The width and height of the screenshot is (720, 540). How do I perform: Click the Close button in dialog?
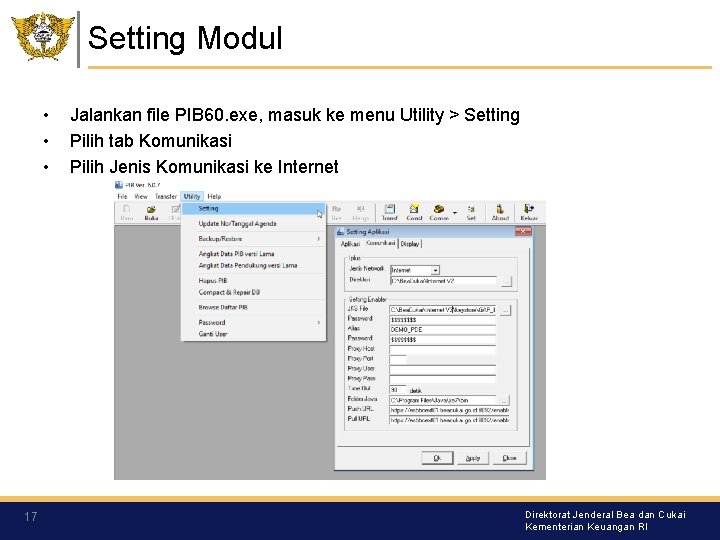509,458
